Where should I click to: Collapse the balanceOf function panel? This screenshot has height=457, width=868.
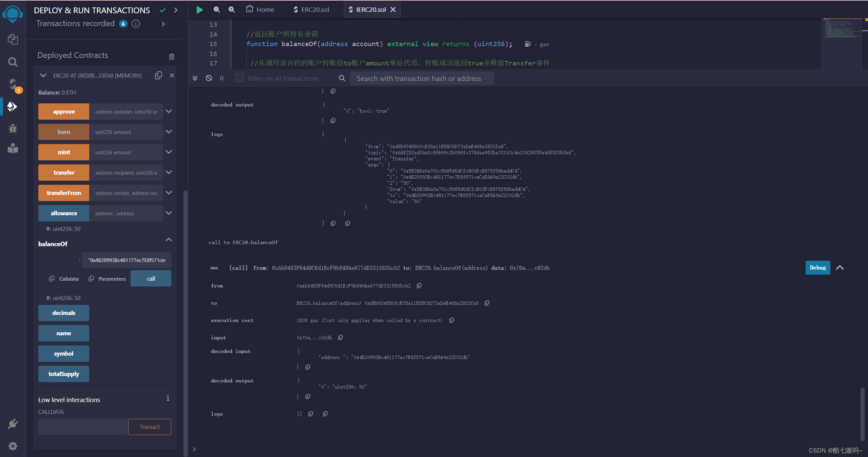(x=169, y=240)
